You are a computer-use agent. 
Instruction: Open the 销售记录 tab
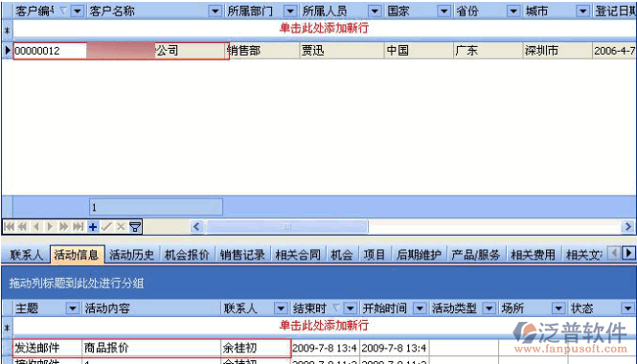pos(242,255)
